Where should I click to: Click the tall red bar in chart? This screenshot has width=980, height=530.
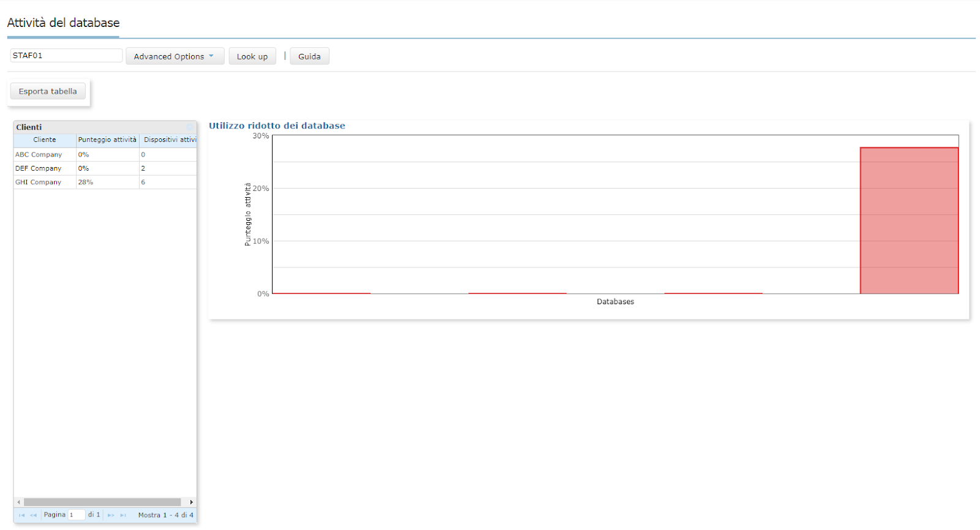point(909,220)
